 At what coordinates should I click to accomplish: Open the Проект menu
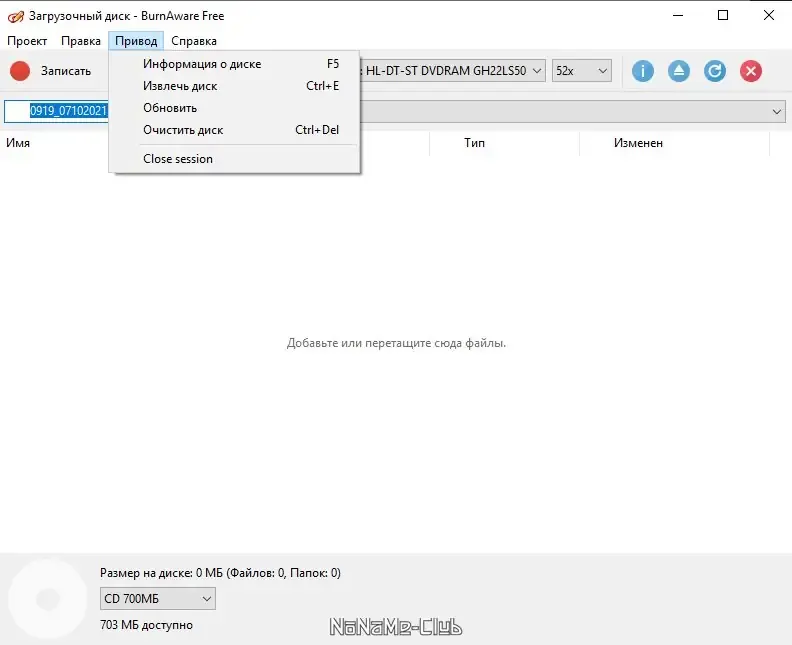pos(27,41)
